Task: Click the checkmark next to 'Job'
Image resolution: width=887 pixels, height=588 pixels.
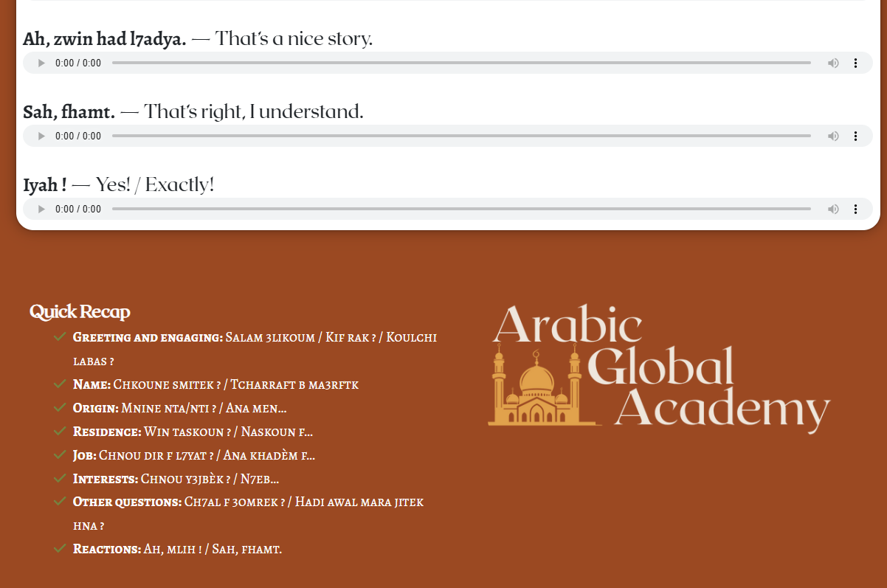Action: point(60,455)
